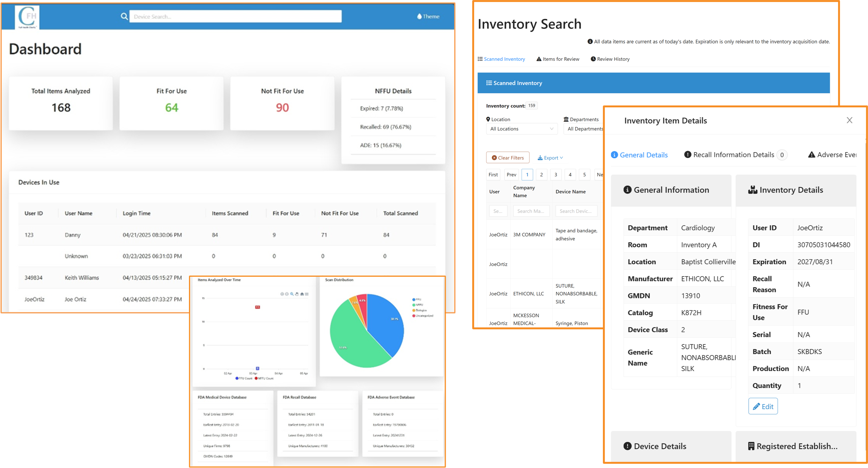Screen dimensions: 868x468
Task: Toggle Uncategorized legend entry in pie chart
Action: (423, 316)
